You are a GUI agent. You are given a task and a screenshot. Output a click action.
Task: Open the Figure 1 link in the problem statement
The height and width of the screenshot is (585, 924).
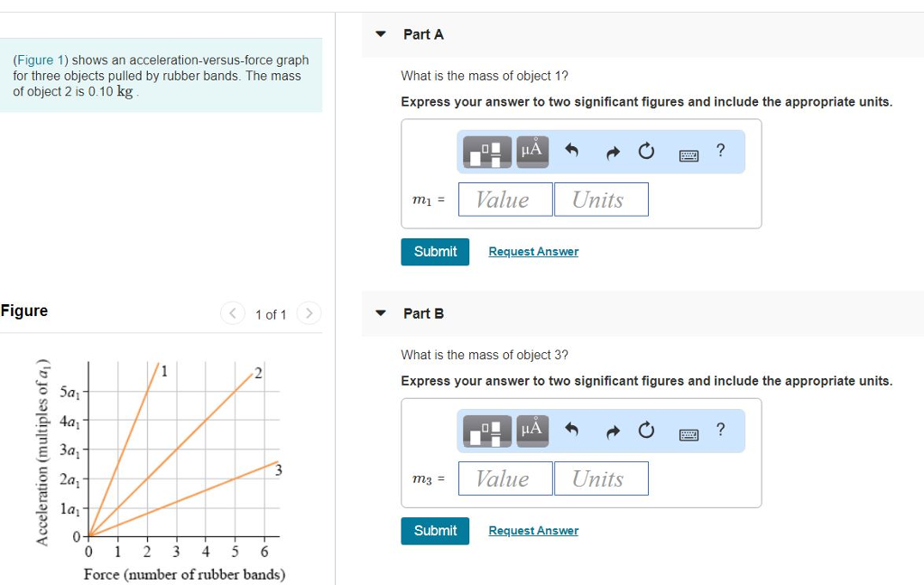40,60
